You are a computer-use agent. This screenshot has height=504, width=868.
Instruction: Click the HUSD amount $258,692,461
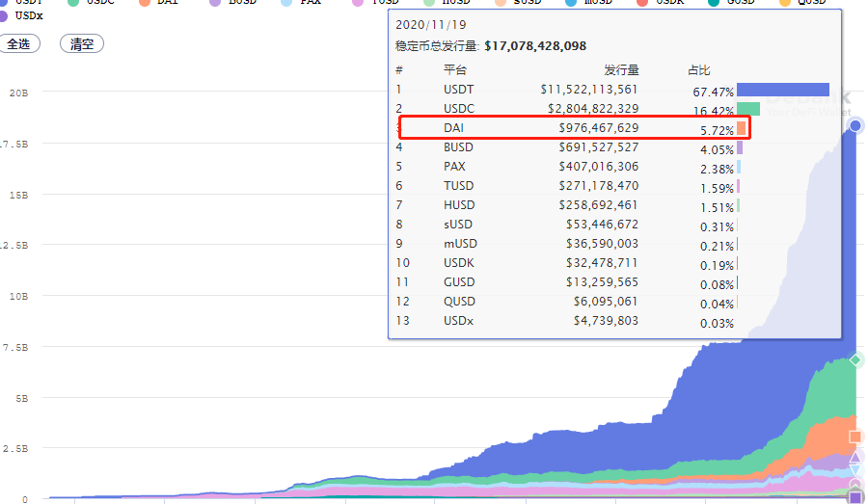coord(598,205)
